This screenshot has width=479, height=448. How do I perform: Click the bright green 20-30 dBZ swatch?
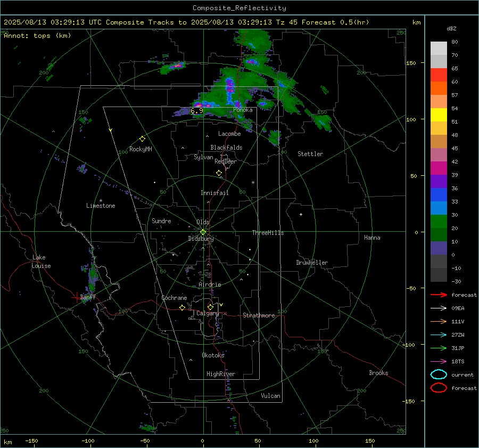(x=439, y=222)
